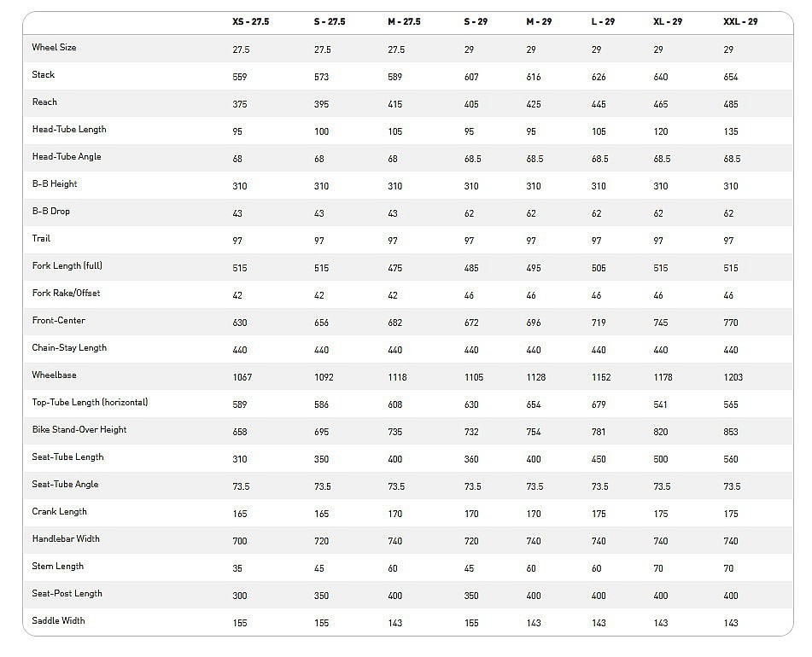Click the Top-Tube Length (horizontal) label
The height and width of the screenshot is (657, 812).
(x=90, y=403)
